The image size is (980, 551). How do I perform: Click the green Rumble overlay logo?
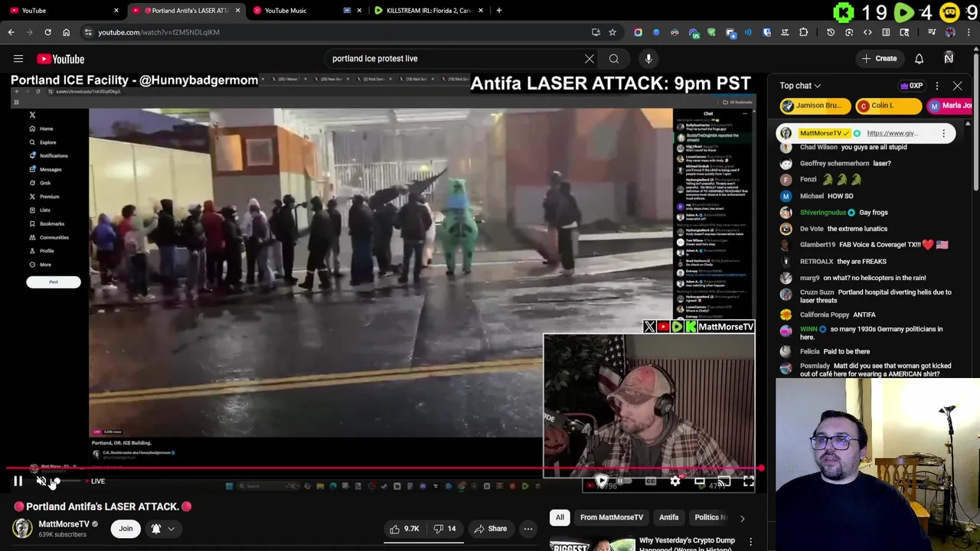[904, 12]
